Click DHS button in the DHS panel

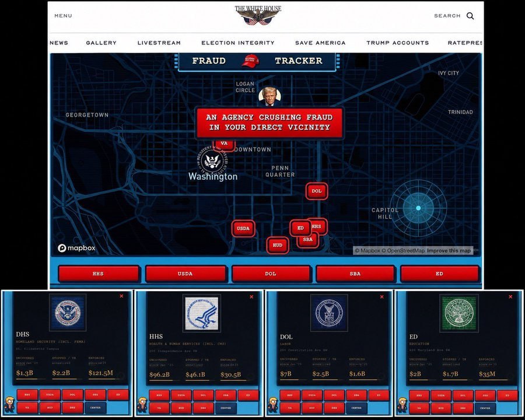[72, 408]
